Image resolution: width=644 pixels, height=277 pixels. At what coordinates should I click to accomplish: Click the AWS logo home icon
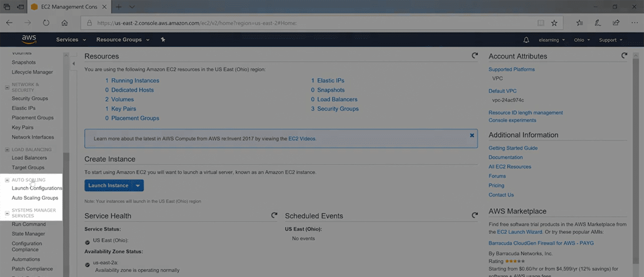click(29, 40)
